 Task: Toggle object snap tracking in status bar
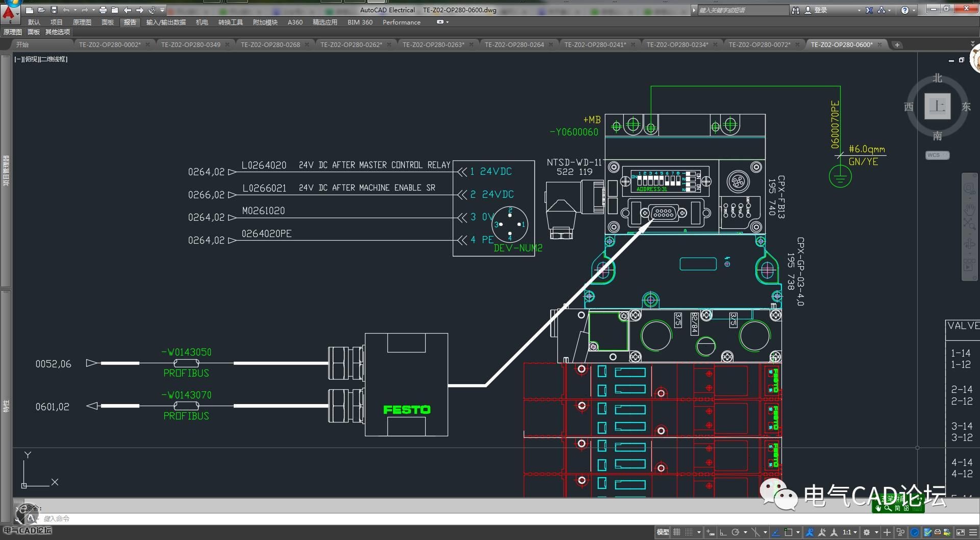point(776,532)
